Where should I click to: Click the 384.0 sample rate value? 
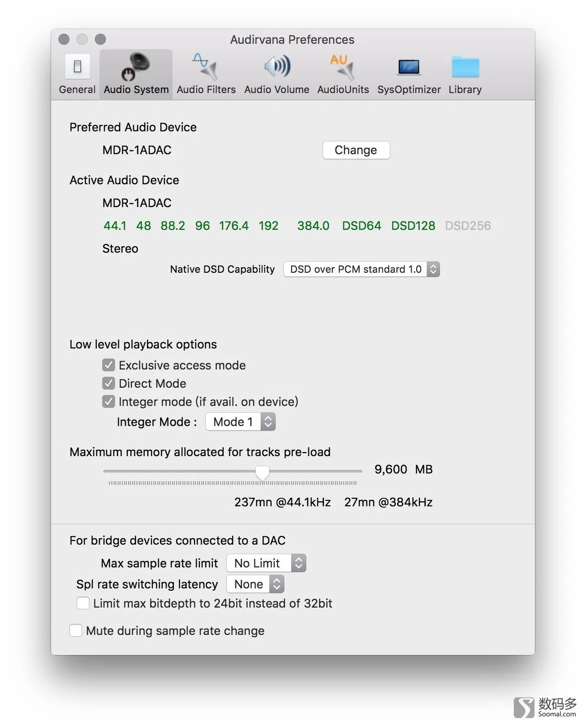pyautogui.click(x=314, y=226)
